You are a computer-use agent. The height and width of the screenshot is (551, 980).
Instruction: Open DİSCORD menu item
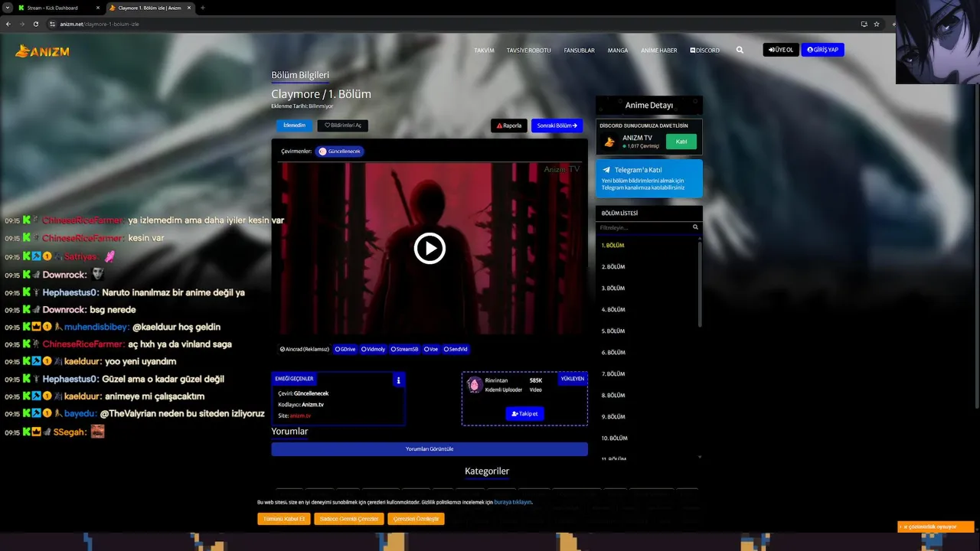click(704, 51)
